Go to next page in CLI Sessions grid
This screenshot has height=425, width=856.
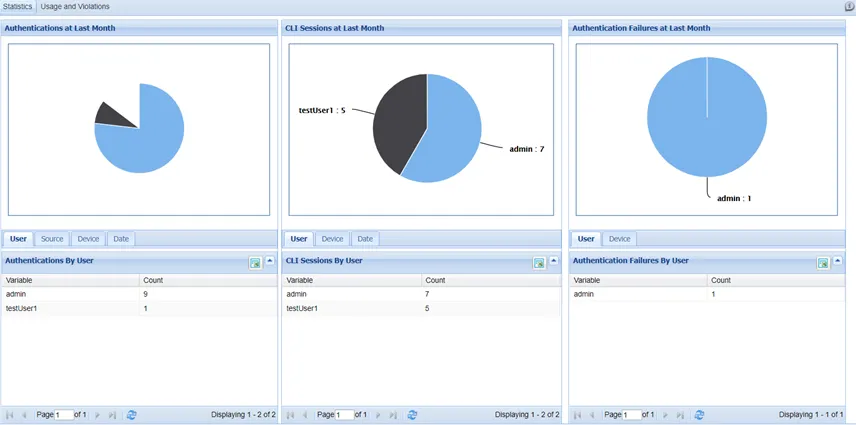[378, 415]
